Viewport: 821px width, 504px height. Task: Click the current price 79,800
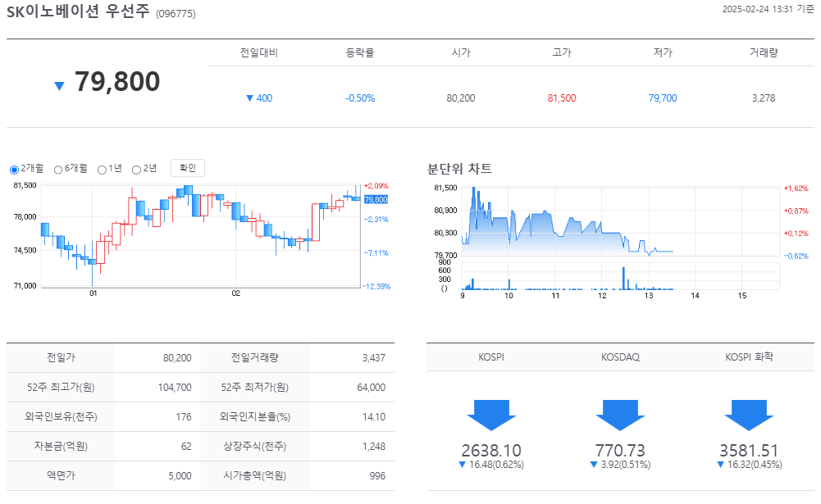pos(117,82)
